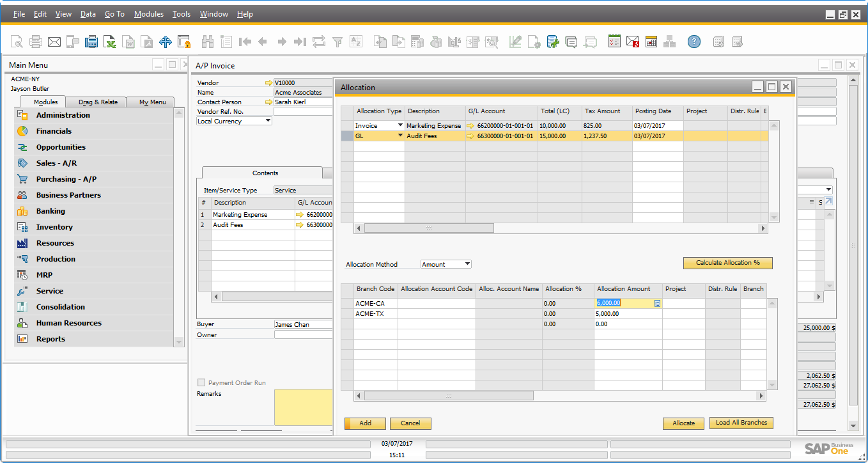Click the Send Email envelope icon
Viewport: 868px width, 463px height.
coord(54,42)
